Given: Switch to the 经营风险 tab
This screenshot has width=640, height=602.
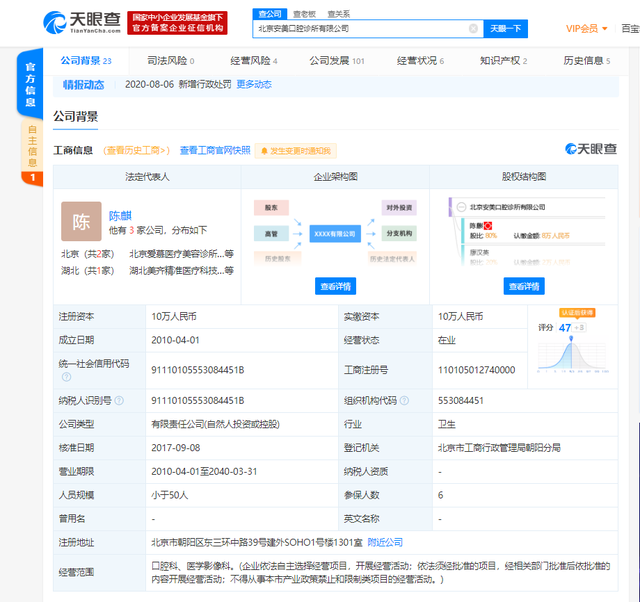Looking at the screenshot, I should coord(253,61).
